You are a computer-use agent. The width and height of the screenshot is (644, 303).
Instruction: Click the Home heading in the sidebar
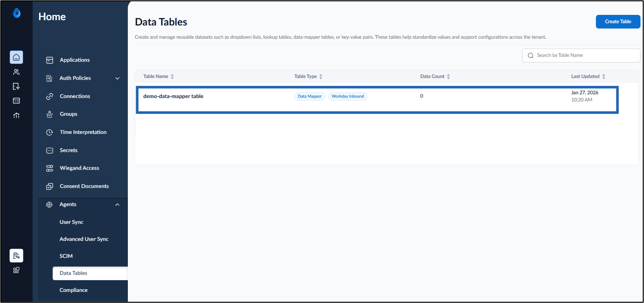click(52, 17)
